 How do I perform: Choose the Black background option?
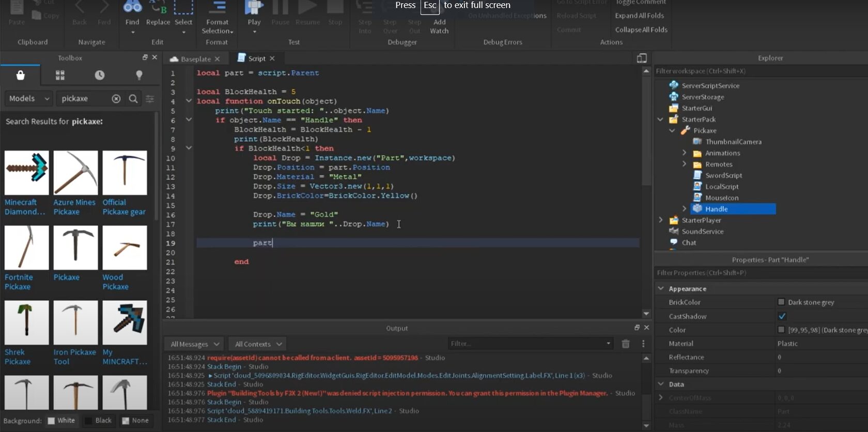pos(98,421)
